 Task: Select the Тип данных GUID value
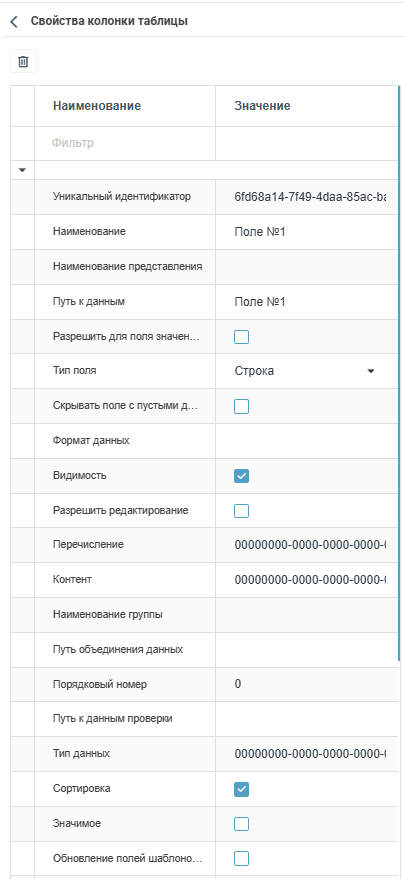(307, 754)
